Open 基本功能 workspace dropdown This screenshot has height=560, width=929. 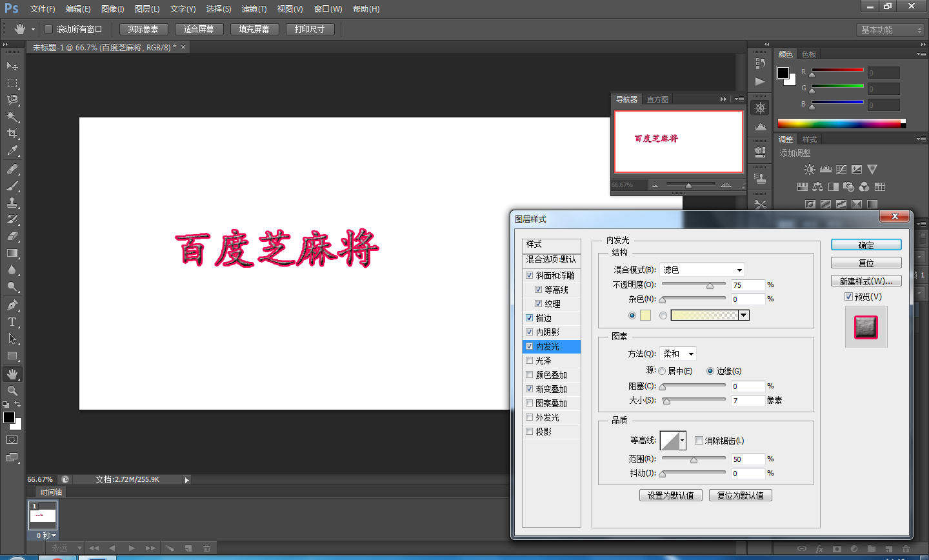[892, 30]
